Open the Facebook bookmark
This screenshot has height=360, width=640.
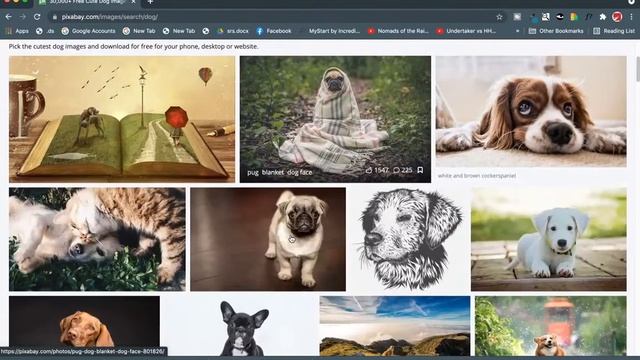(273, 31)
